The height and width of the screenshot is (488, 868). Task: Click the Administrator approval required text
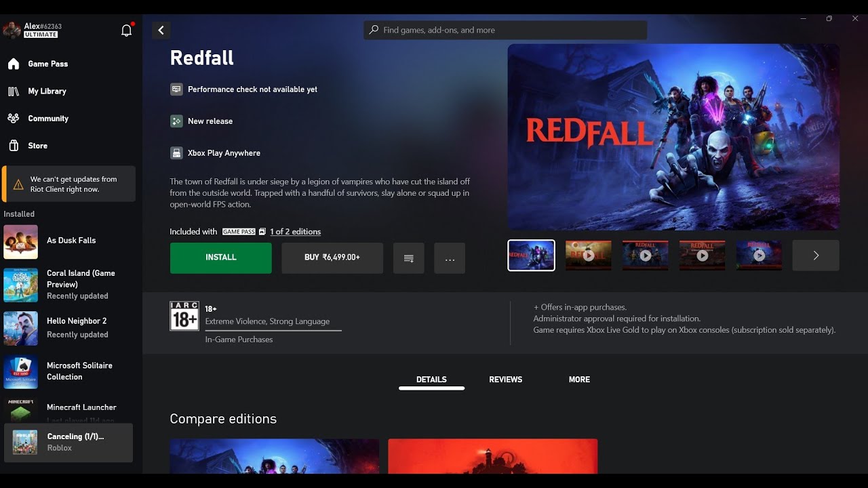click(x=617, y=319)
